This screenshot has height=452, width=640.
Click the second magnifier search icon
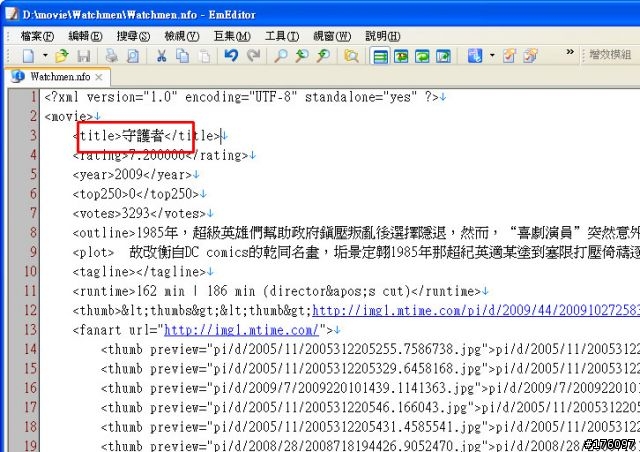click(x=302, y=56)
